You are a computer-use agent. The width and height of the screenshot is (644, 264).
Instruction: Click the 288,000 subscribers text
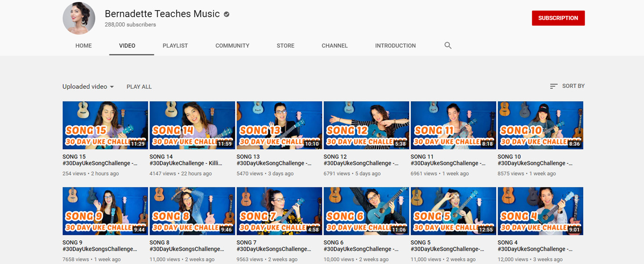(x=130, y=25)
